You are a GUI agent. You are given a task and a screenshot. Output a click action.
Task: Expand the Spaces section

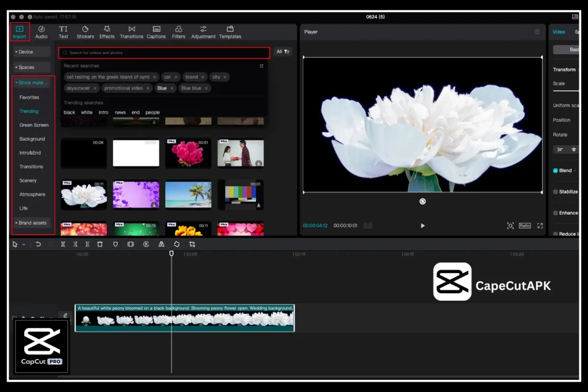tap(32, 67)
